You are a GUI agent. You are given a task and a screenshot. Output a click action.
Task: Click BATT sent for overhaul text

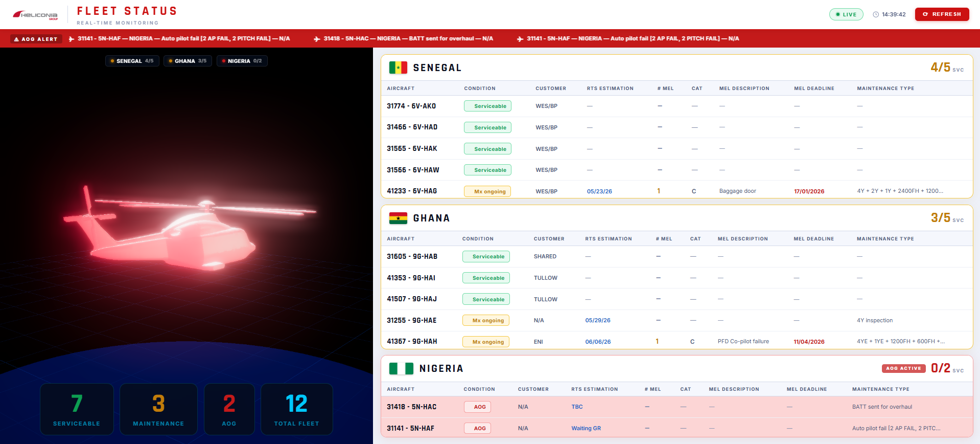[x=882, y=407]
